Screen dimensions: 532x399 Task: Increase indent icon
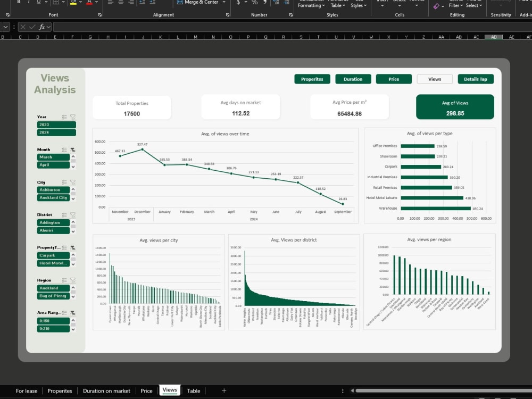coord(153,2)
